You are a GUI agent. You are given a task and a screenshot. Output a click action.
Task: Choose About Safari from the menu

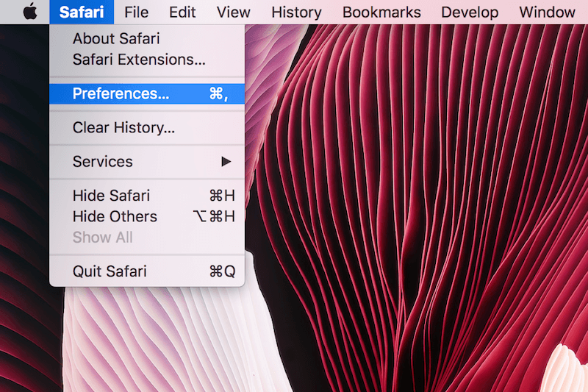pyautogui.click(x=116, y=38)
